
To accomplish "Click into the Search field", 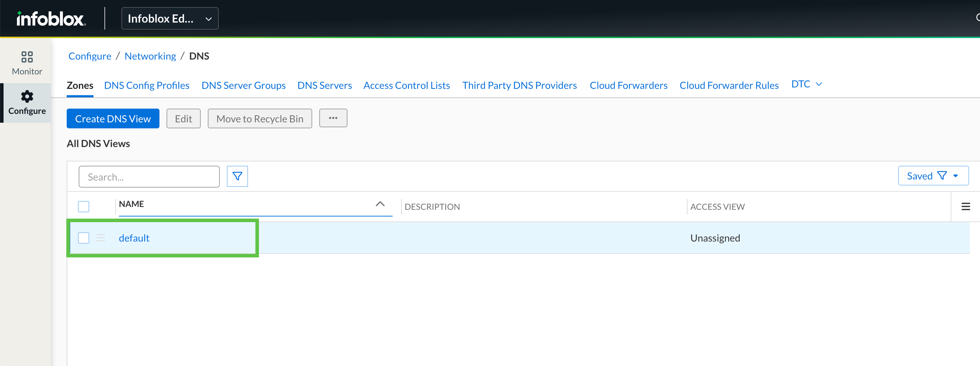I will [149, 177].
